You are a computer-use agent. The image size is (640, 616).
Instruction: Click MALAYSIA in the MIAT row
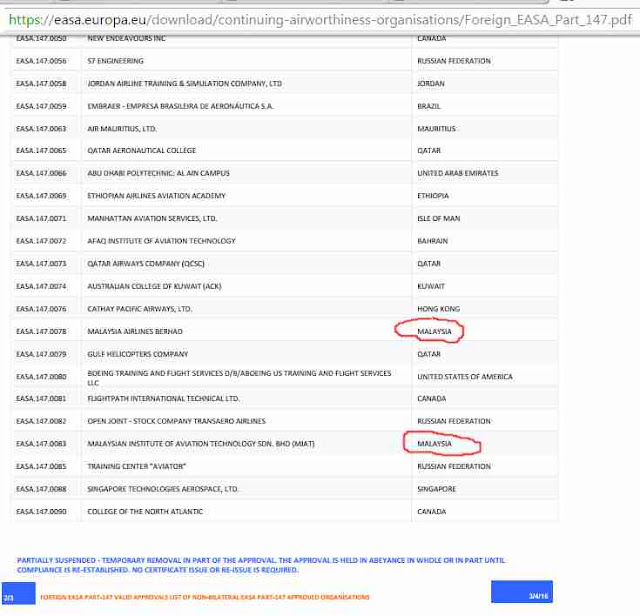pos(434,443)
